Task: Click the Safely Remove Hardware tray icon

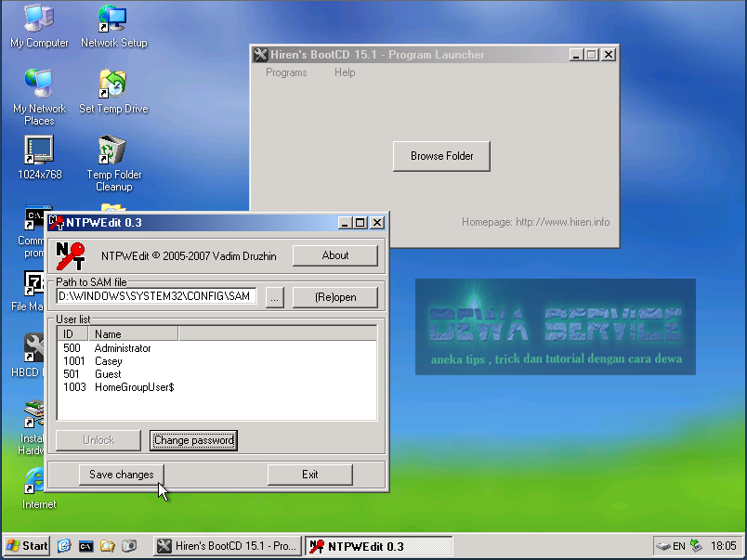Action: [696, 546]
